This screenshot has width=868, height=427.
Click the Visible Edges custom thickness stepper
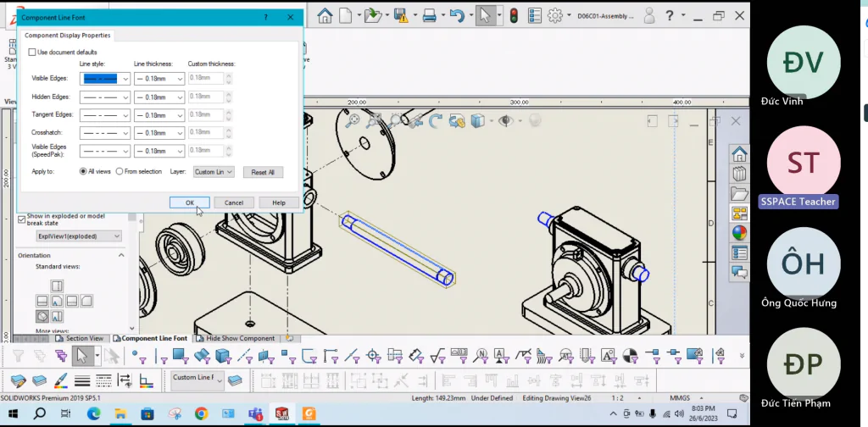[x=229, y=78]
